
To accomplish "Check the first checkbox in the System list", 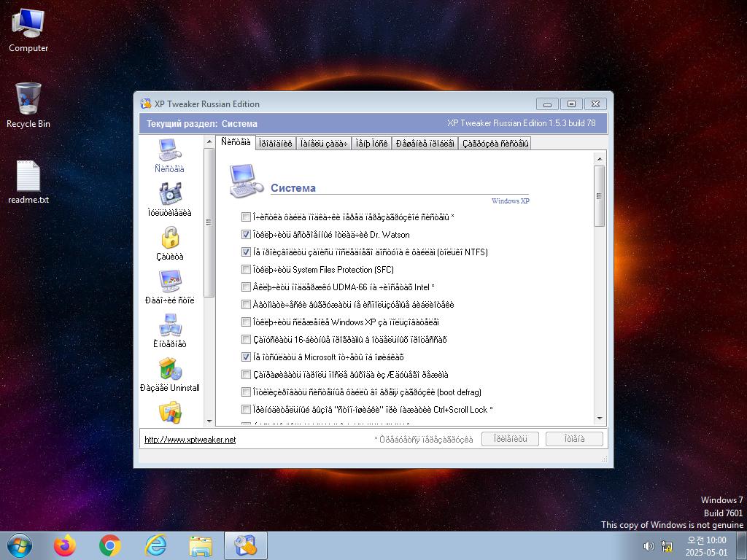I will tap(246, 217).
